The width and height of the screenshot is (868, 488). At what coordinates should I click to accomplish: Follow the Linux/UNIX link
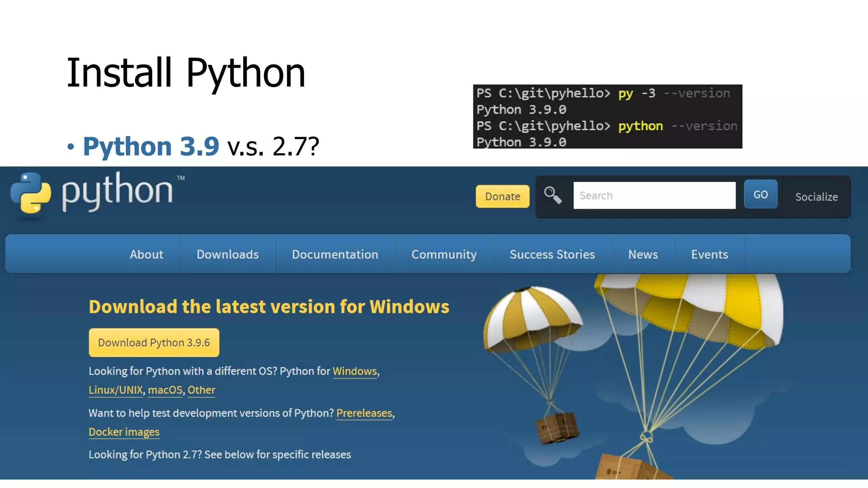click(116, 390)
